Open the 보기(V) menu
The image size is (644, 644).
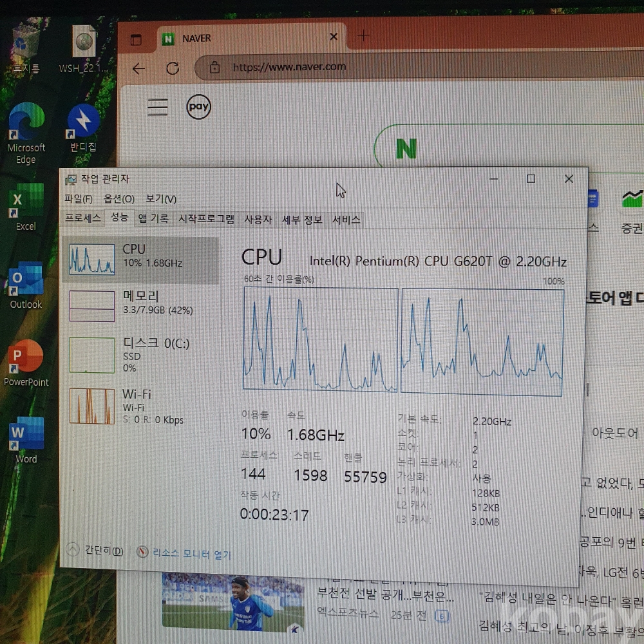tap(160, 199)
